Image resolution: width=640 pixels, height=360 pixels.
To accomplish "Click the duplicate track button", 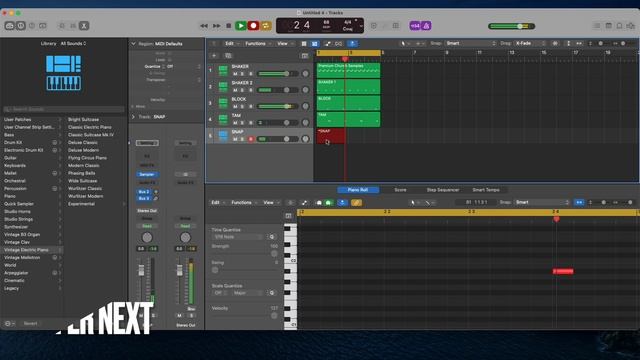I will (228, 56).
